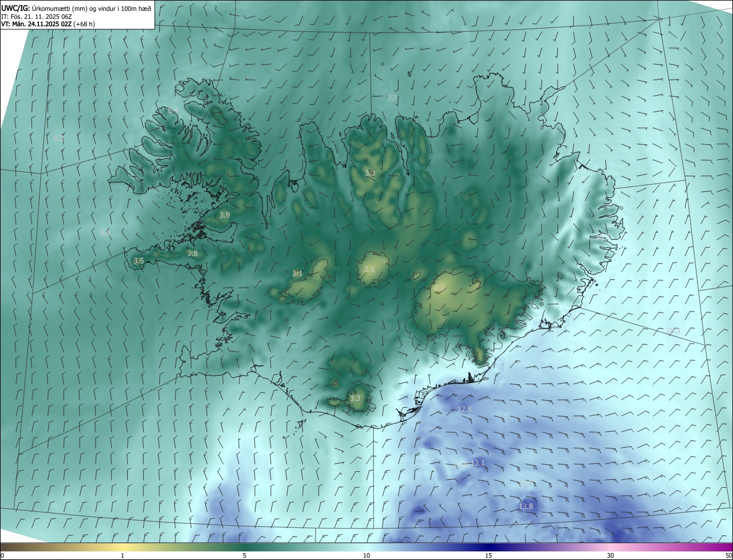Click the 8.2 value label

click(x=58, y=139)
